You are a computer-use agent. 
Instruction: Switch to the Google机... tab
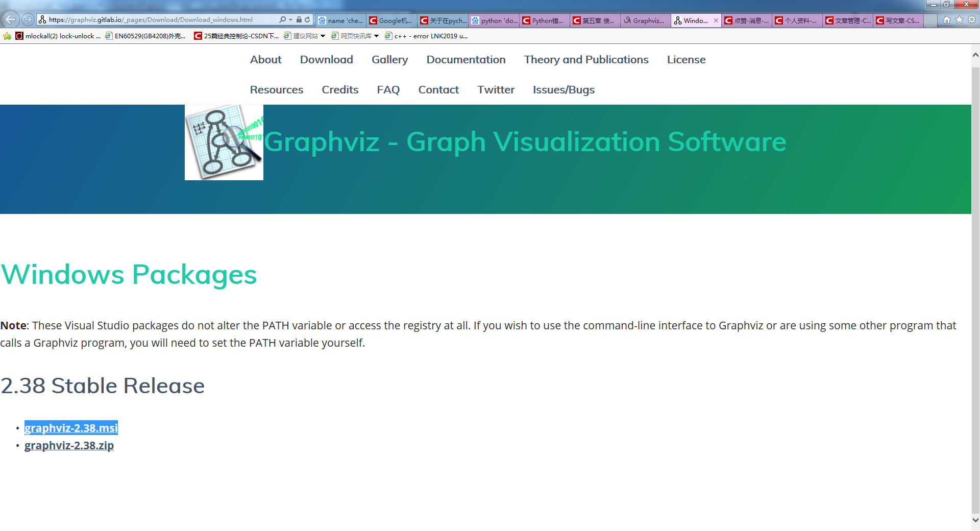click(x=391, y=20)
